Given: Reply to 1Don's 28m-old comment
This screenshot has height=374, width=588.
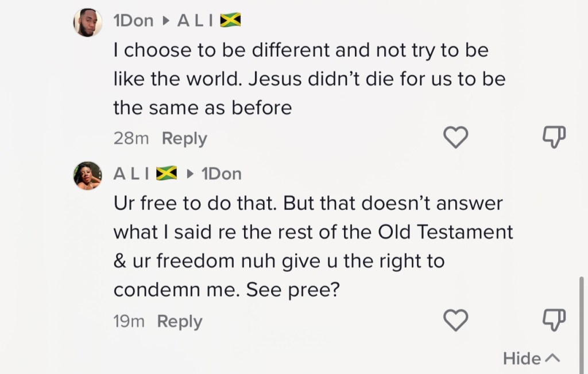Looking at the screenshot, I should (184, 138).
